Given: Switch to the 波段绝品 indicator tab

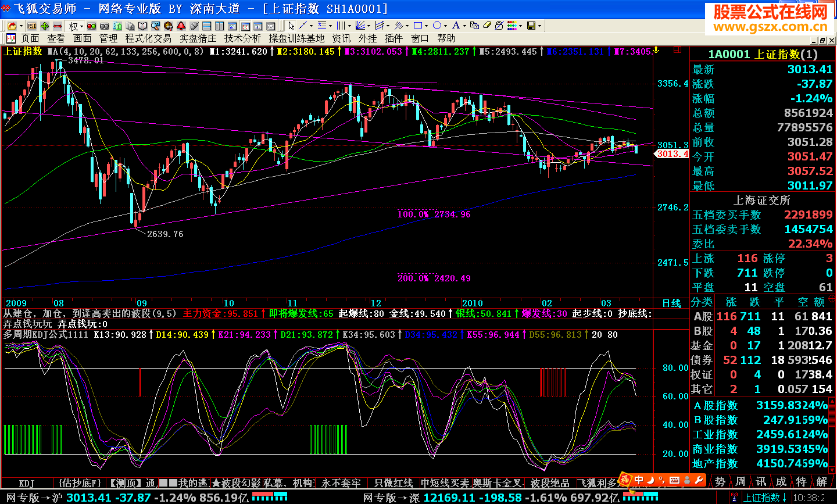Looking at the screenshot, I should click(x=550, y=483).
